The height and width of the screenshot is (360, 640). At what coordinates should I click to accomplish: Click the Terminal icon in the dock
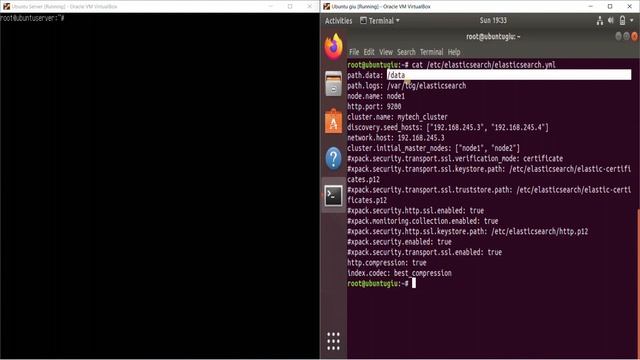pyautogui.click(x=333, y=196)
